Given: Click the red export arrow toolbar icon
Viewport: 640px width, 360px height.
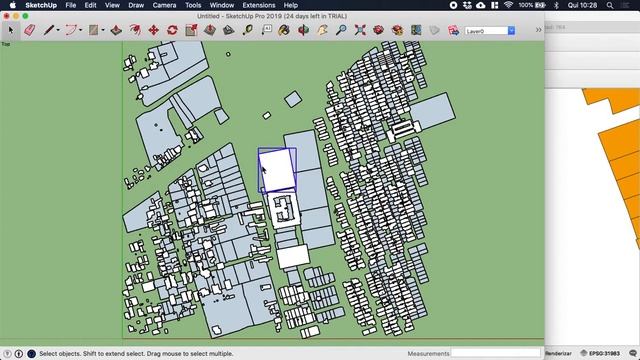Looking at the screenshot, I should click(453, 30).
